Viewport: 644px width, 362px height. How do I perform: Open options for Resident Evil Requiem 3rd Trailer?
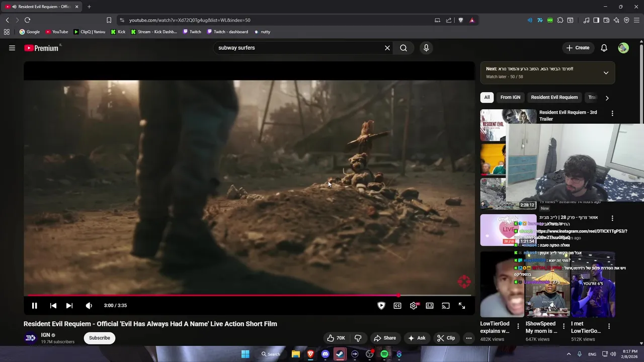point(612,113)
